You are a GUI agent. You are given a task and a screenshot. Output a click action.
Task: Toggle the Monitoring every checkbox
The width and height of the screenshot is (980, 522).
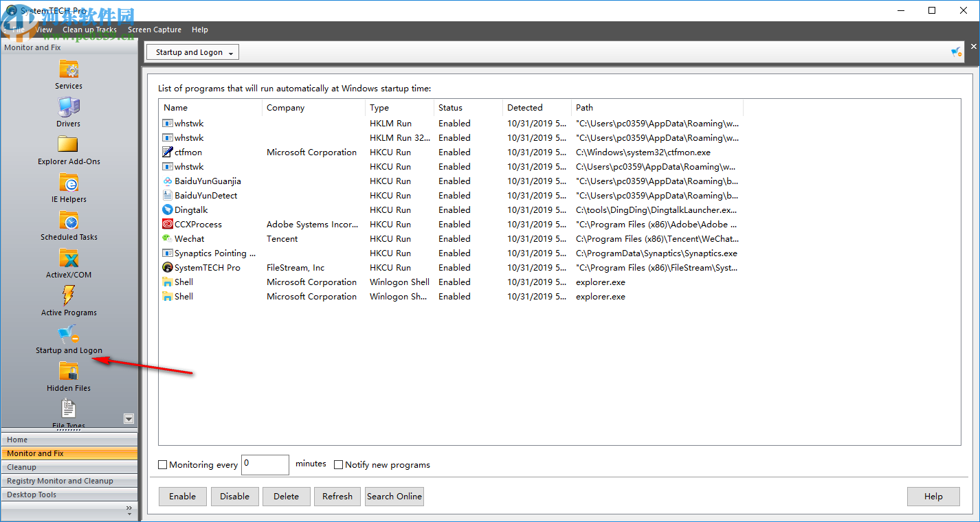tap(163, 465)
